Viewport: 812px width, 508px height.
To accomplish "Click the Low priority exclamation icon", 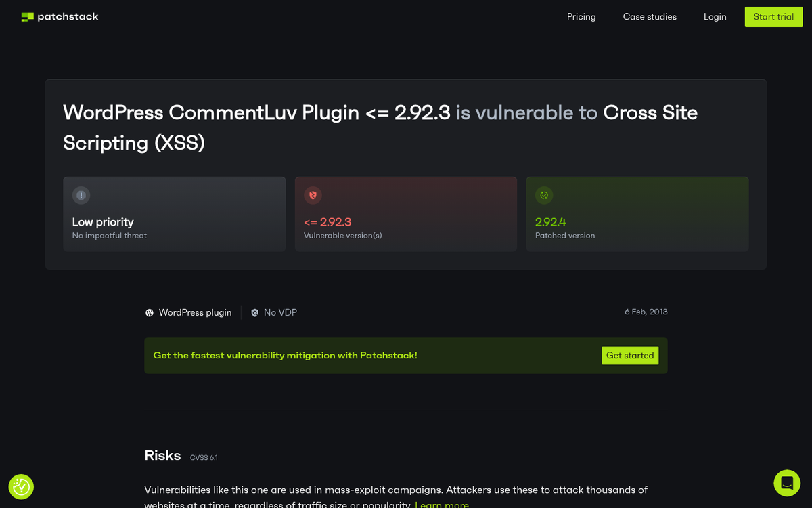I will coord(81,196).
